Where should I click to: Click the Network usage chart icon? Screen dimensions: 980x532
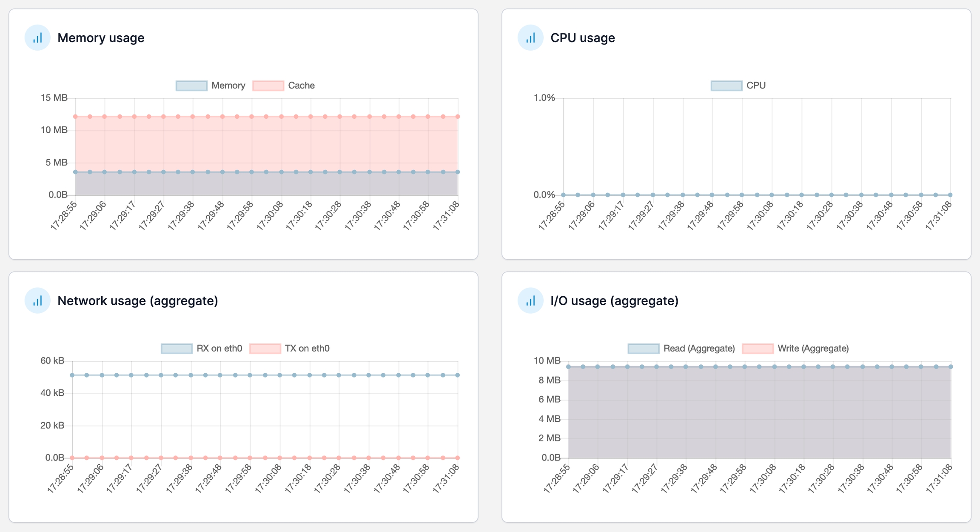point(37,301)
